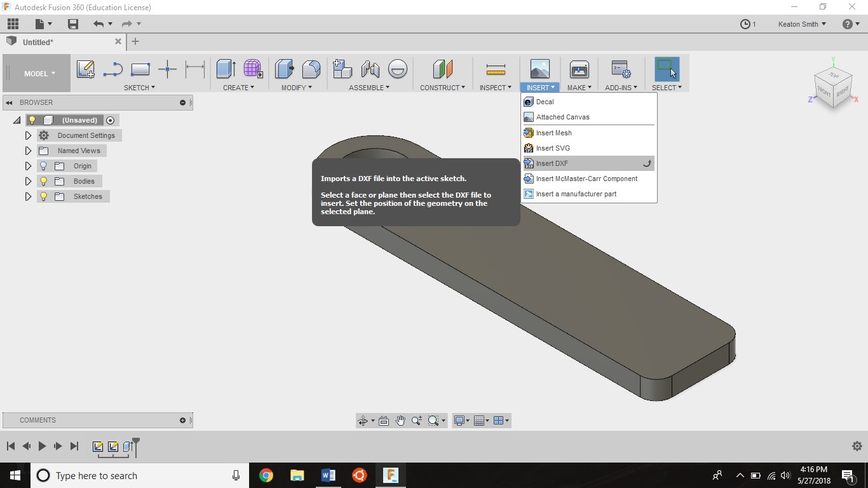Open Scripts and Add-Ins icon
868x488 pixels.
point(621,69)
